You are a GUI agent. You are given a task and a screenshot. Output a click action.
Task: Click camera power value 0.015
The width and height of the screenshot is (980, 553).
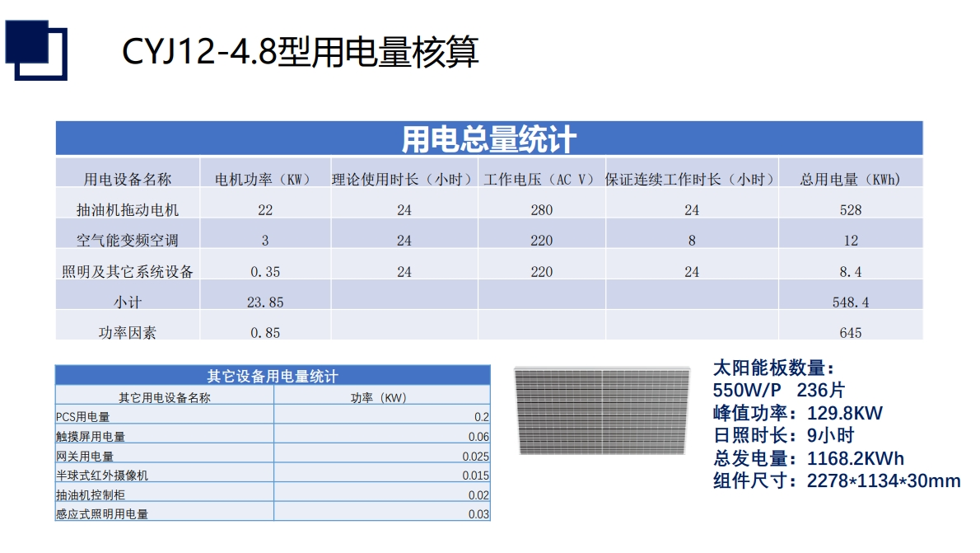click(476, 476)
